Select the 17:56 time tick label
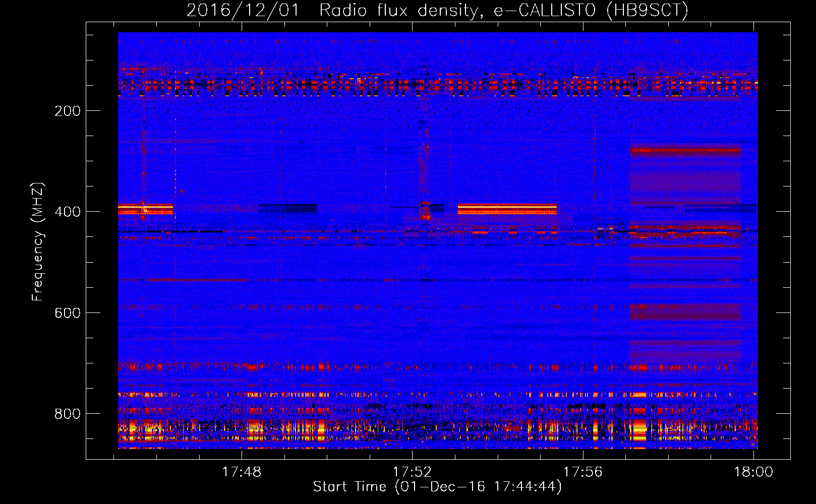The height and width of the screenshot is (504, 816). coord(582,472)
